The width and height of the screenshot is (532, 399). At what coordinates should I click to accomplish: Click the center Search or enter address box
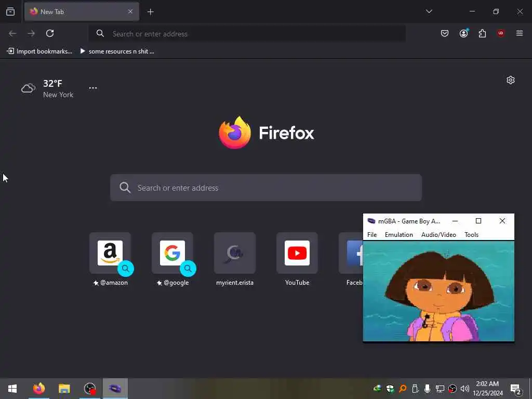tap(266, 188)
